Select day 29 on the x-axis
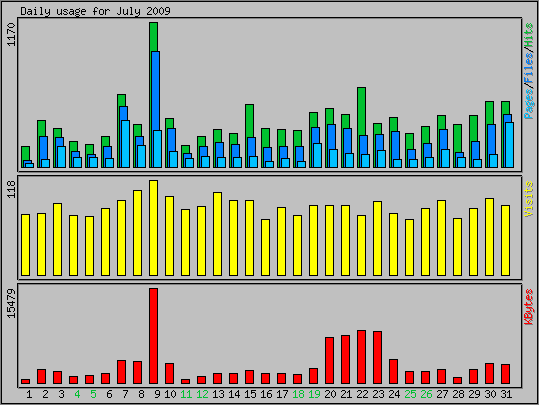539x405 pixels. click(x=474, y=394)
